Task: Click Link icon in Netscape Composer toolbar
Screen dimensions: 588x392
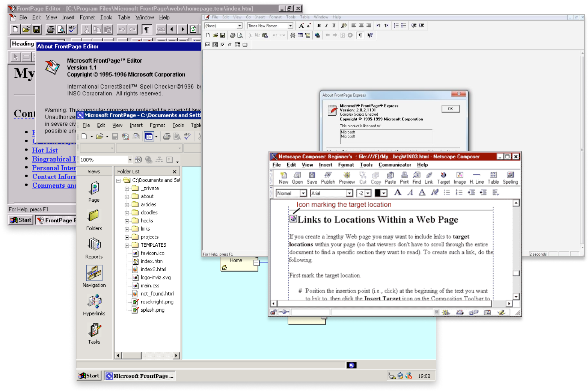Action: point(429,178)
